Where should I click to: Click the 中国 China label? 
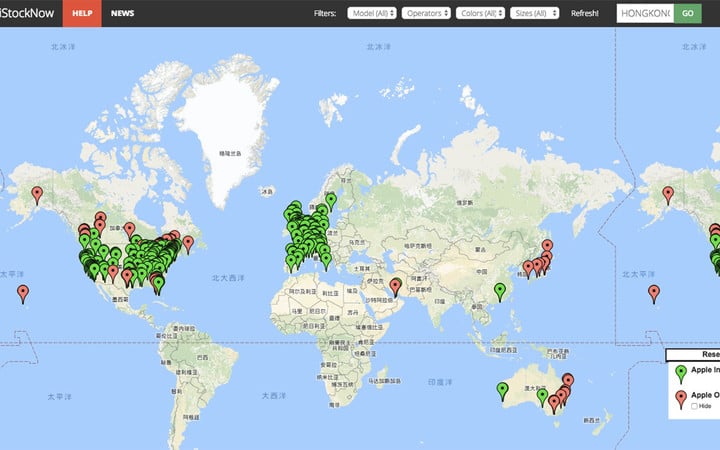(x=482, y=272)
